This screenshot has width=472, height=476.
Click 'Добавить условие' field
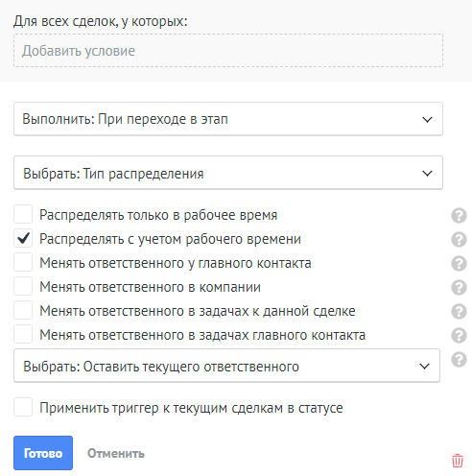click(228, 51)
